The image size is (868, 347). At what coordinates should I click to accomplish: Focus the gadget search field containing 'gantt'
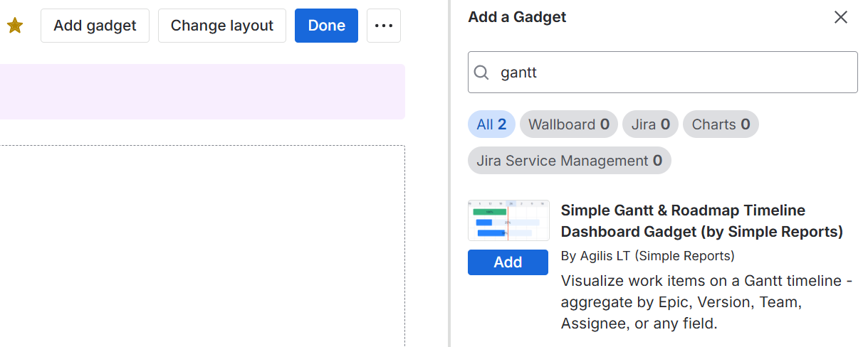point(669,73)
